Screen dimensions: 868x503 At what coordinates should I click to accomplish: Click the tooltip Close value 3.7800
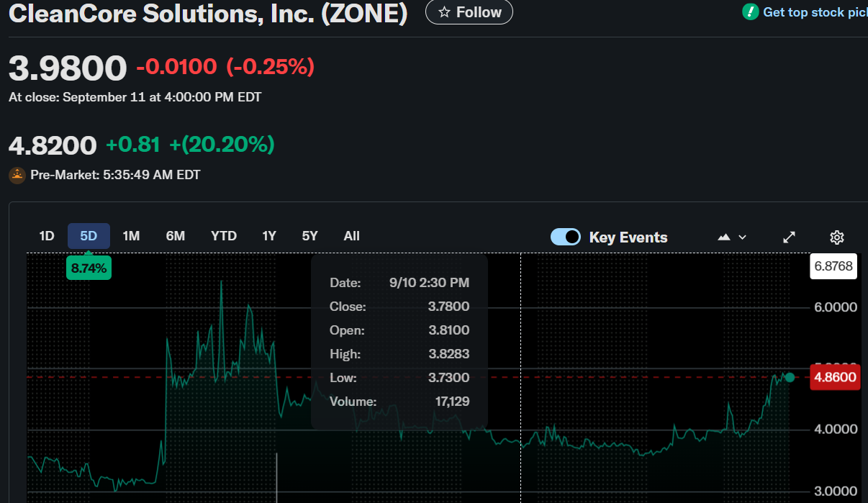(x=448, y=307)
